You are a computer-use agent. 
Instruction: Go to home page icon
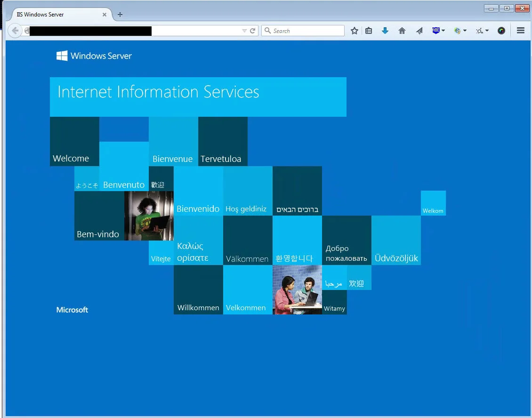point(402,31)
